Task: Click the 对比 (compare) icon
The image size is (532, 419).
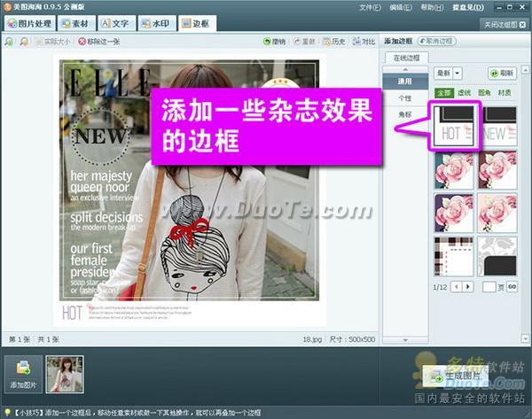Action: pos(364,42)
